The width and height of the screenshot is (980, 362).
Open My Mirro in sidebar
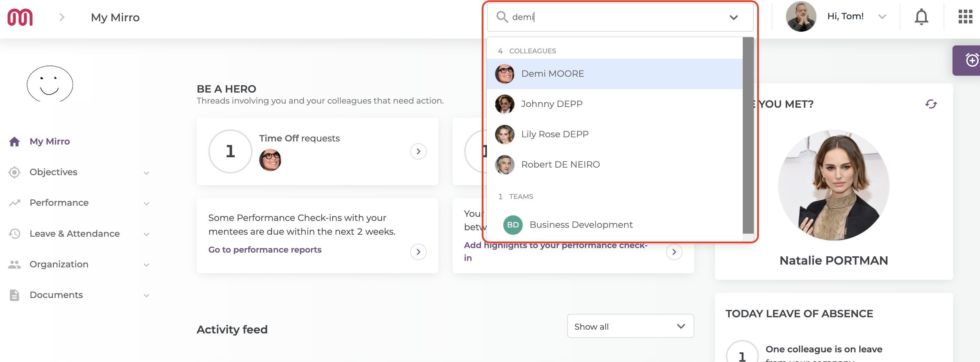click(50, 142)
